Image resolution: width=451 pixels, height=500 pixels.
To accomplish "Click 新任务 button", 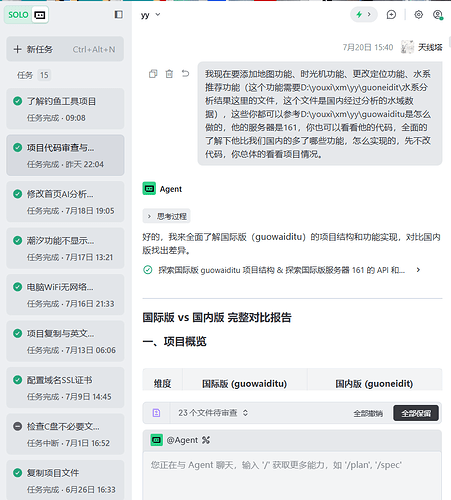I will [x=65, y=49].
